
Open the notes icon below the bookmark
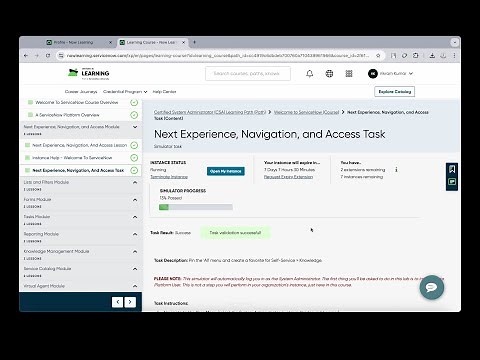(x=452, y=182)
